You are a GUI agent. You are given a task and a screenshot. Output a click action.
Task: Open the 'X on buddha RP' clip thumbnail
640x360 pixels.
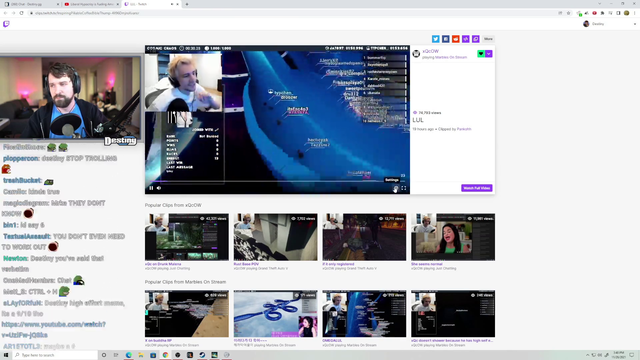pos(187,313)
